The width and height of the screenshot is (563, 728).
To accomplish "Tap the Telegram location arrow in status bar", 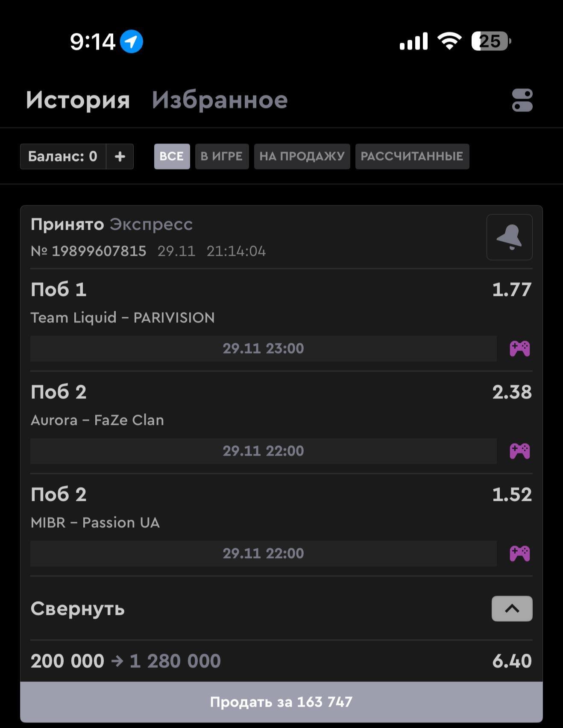I will pyautogui.click(x=131, y=42).
